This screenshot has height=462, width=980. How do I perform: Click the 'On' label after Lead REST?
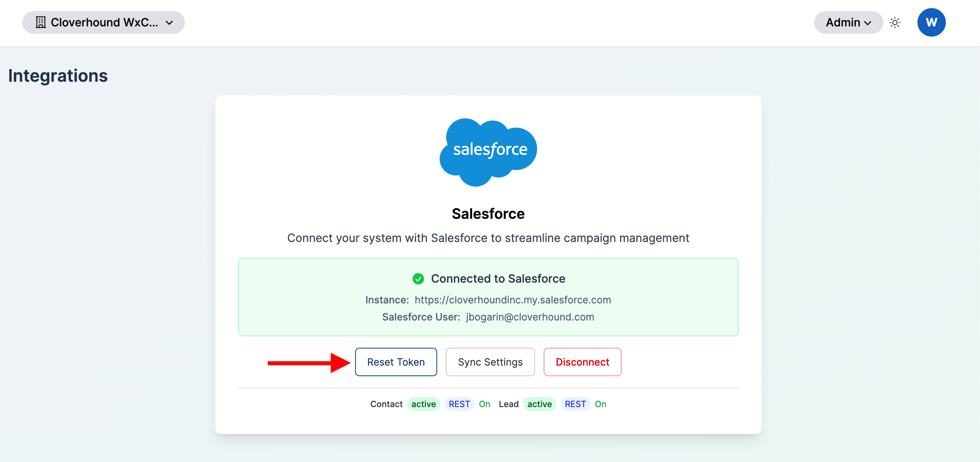(601, 404)
